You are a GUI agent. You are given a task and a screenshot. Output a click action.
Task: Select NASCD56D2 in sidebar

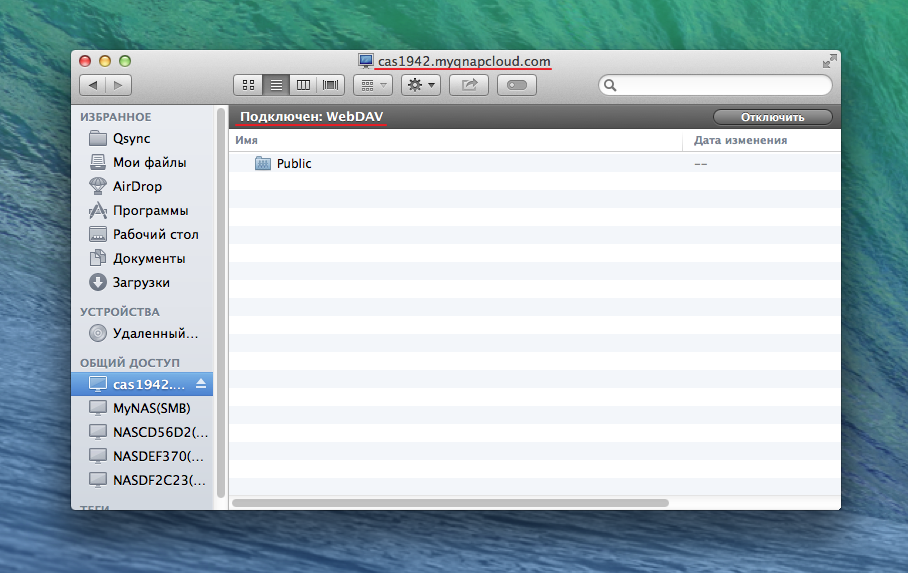coord(142,432)
